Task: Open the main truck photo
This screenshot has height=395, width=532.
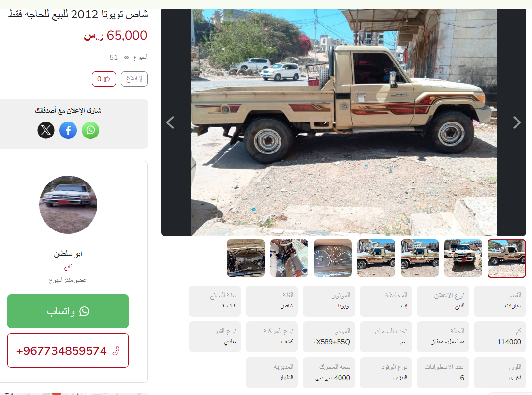Action: 343,122
